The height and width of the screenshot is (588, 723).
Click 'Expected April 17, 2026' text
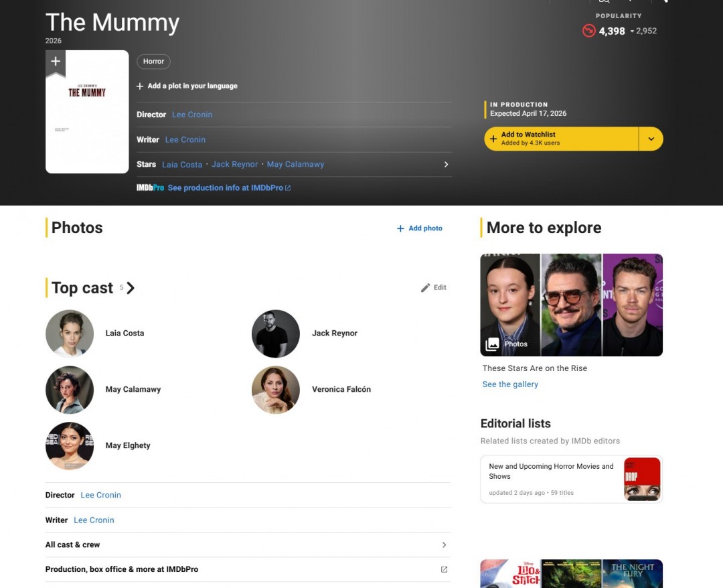pyautogui.click(x=528, y=113)
